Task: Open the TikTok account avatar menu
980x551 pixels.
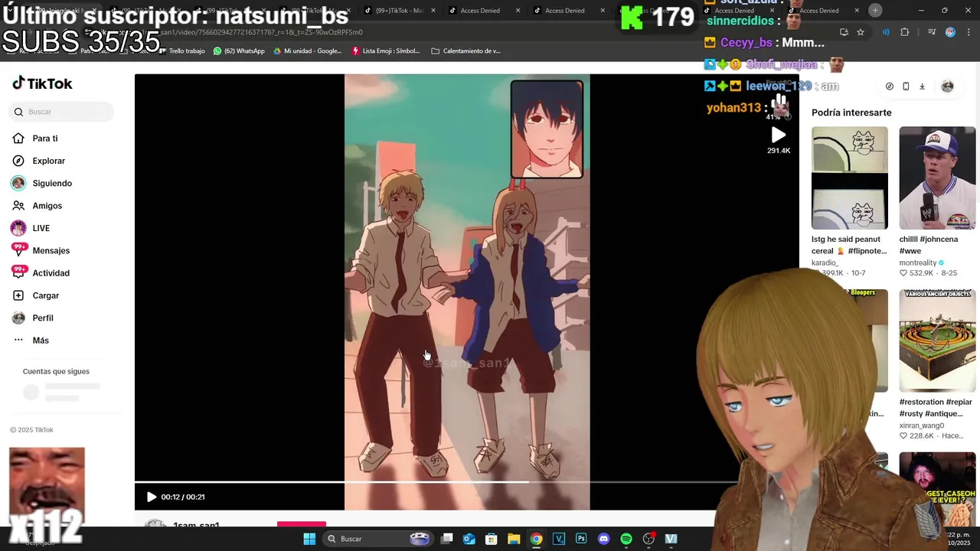Action: point(947,86)
